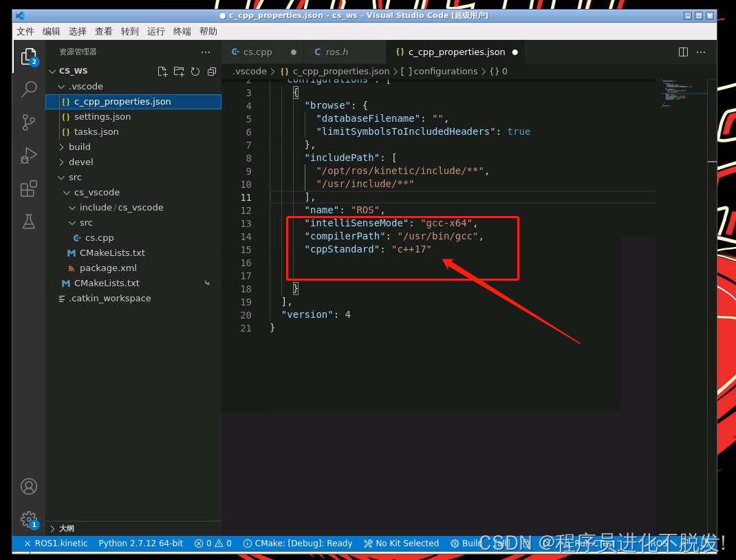Image resolution: width=736 pixels, height=560 pixels.
Task: Open the Testing flask icon
Action: pos(29,222)
